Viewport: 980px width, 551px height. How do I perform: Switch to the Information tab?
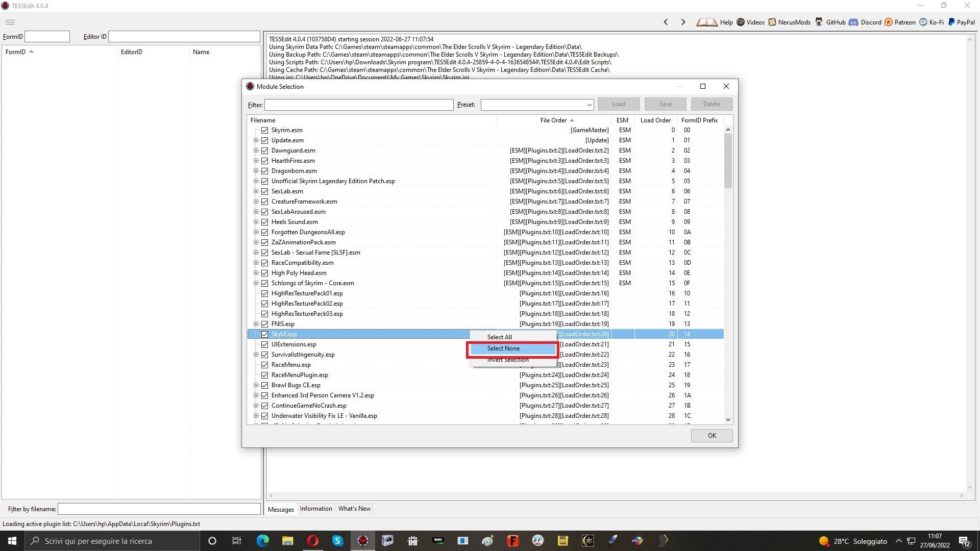tap(316, 509)
